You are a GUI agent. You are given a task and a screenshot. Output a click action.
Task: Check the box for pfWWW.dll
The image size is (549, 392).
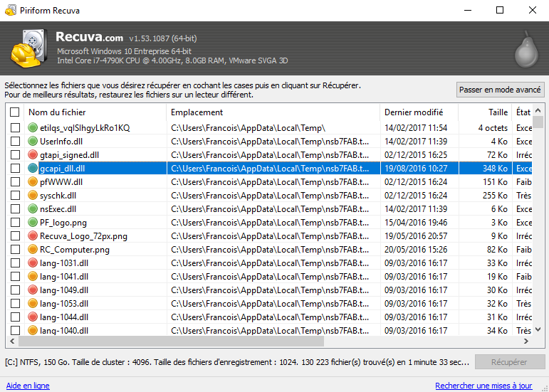(x=15, y=182)
